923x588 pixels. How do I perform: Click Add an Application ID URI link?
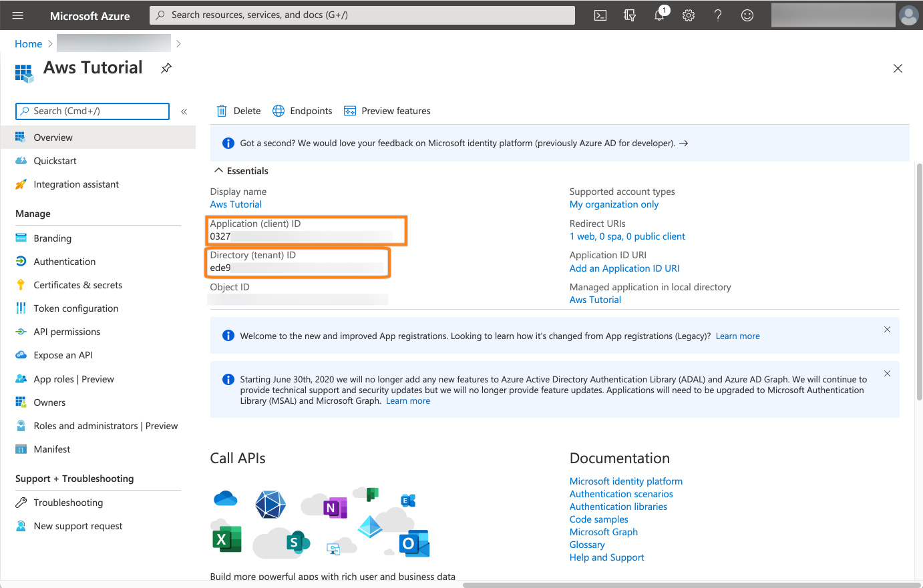[624, 268]
